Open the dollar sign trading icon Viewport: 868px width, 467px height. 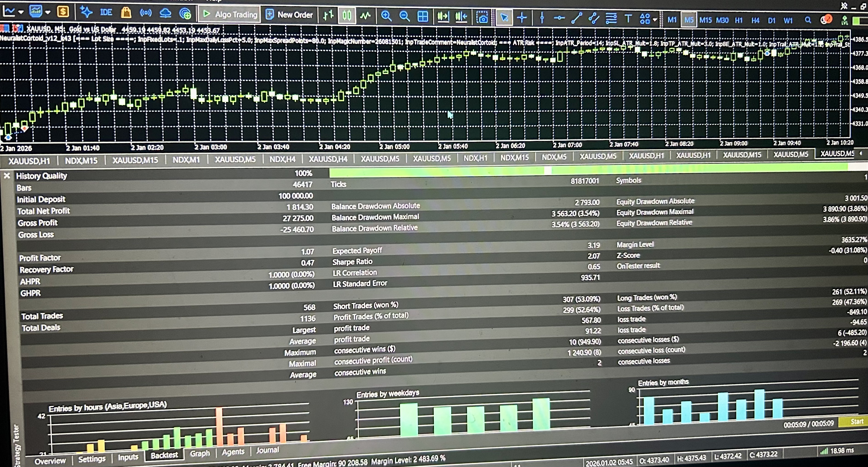pyautogui.click(x=63, y=11)
